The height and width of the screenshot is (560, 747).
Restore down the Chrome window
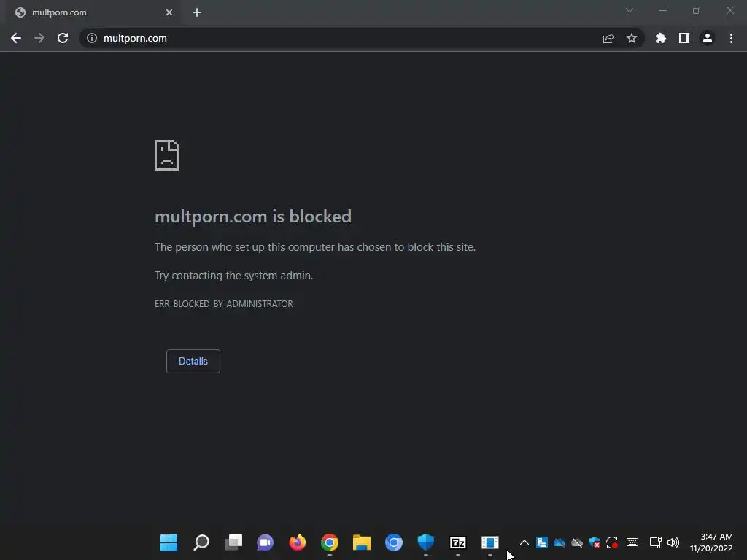tap(697, 10)
